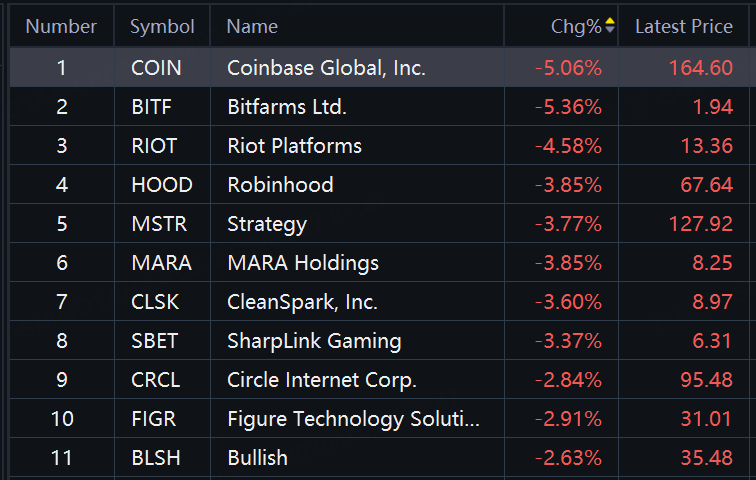756x480 pixels.
Task: Select the RIOT ticker symbol
Action: 154,146
